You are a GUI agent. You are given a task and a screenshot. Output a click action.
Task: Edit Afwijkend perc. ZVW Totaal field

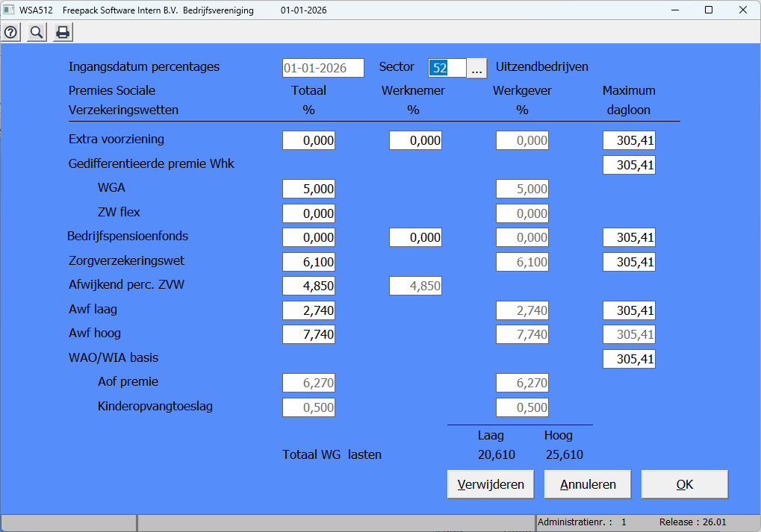click(x=308, y=286)
